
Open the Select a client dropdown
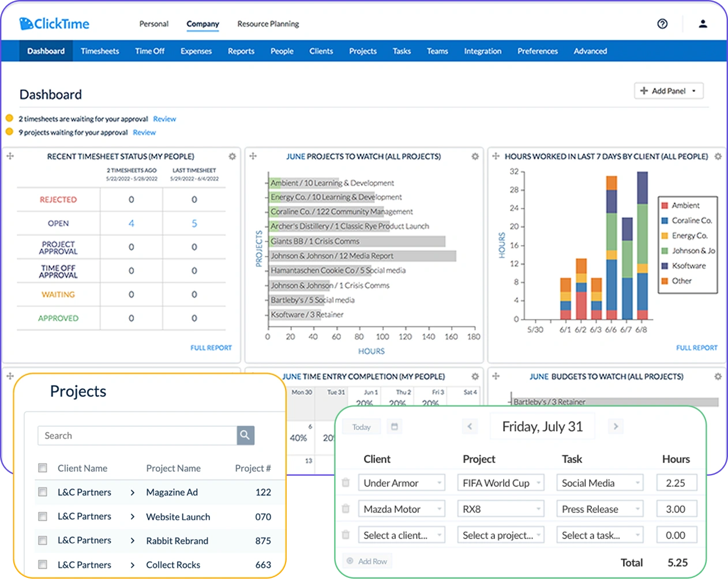pos(401,535)
